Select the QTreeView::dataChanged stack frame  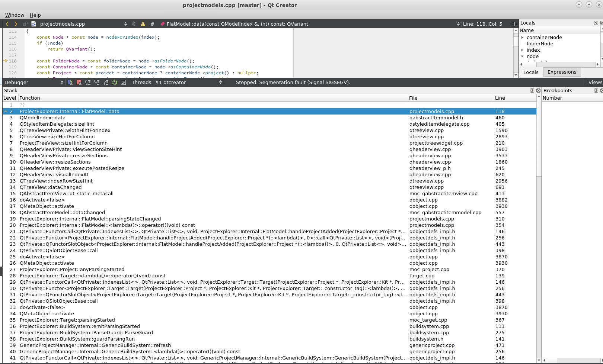click(51, 187)
